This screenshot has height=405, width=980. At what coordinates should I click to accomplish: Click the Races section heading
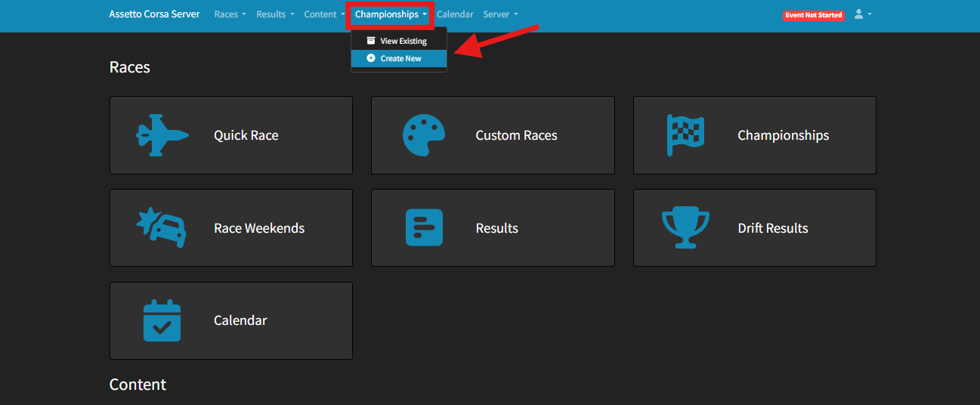pyautogui.click(x=130, y=67)
